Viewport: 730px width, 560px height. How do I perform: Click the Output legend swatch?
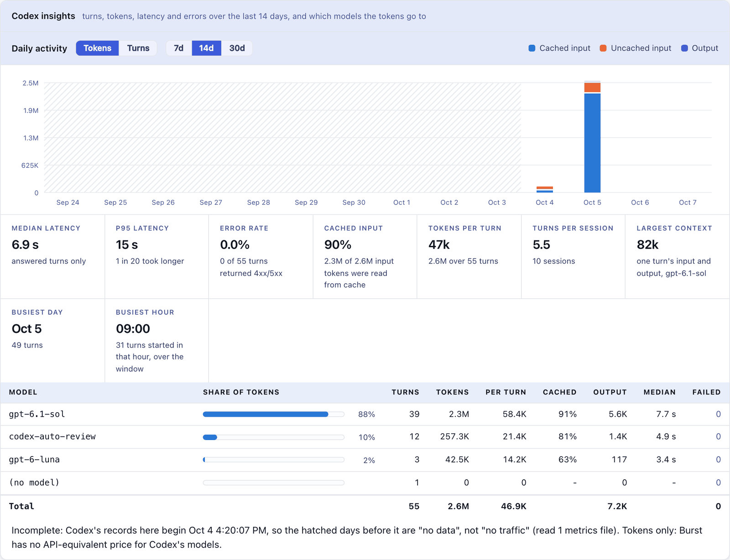(x=684, y=48)
